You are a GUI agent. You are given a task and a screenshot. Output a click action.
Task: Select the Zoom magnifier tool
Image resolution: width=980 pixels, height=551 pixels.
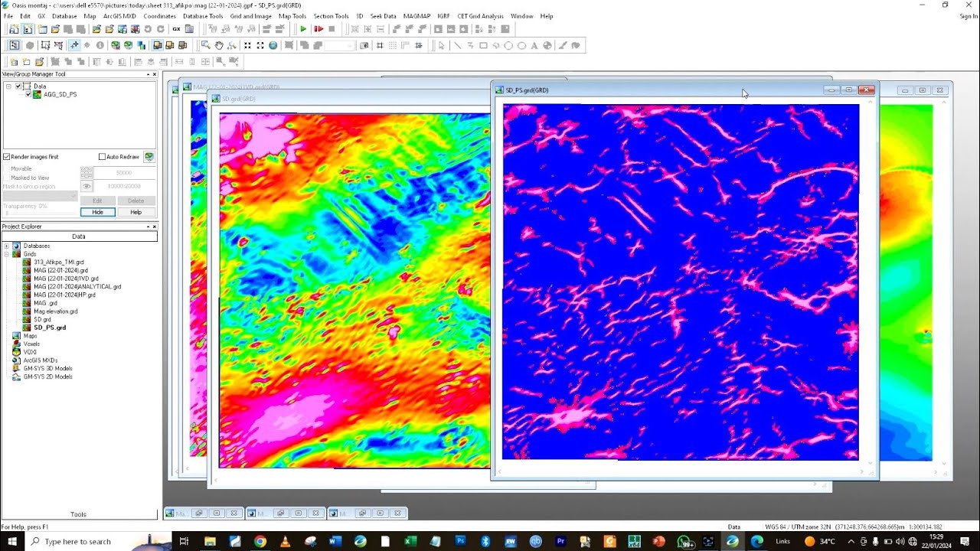coord(205,45)
